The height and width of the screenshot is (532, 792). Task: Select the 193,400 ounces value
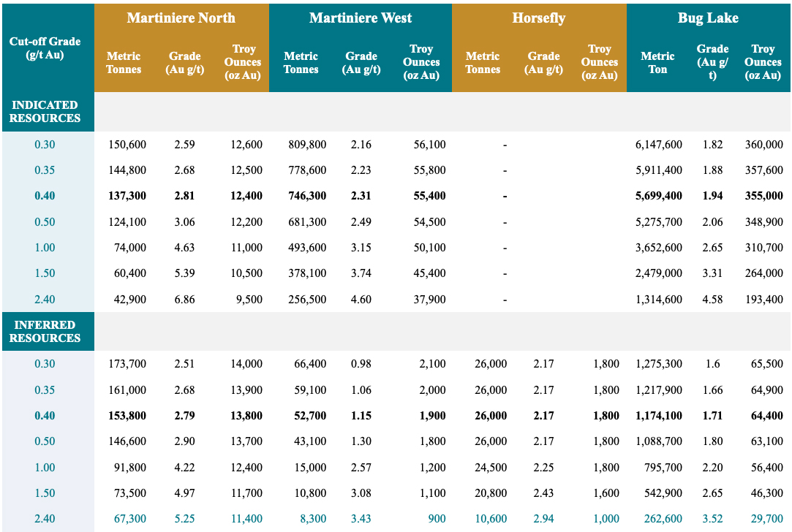pyautogui.click(x=763, y=300)
